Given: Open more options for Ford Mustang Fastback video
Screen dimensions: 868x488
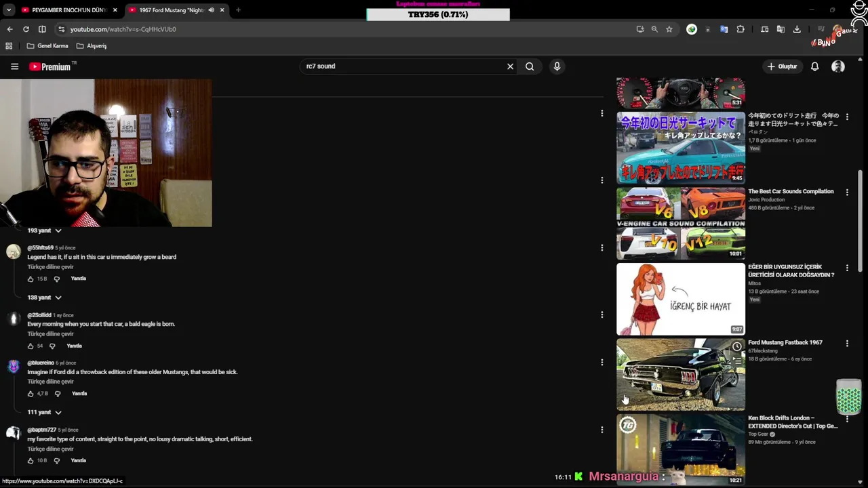Looking at the screenshot, I should pyautogui.click(x=847, y=344).
